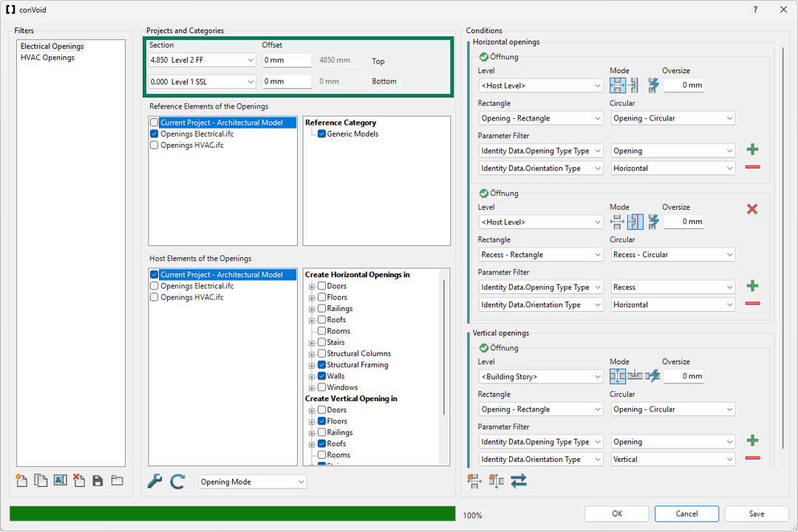Uncheck Floors under Create Vertical Opening in
The image size is (798, 532).
tap(321, 421)
